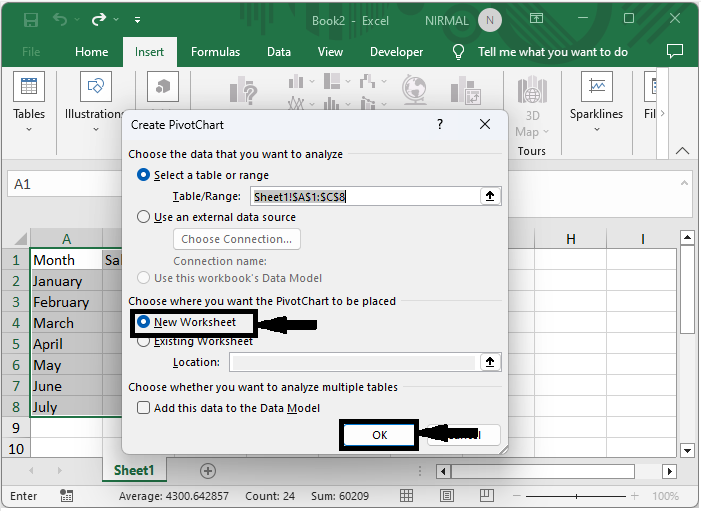Select the Existing Worksheet radio button

143,342
